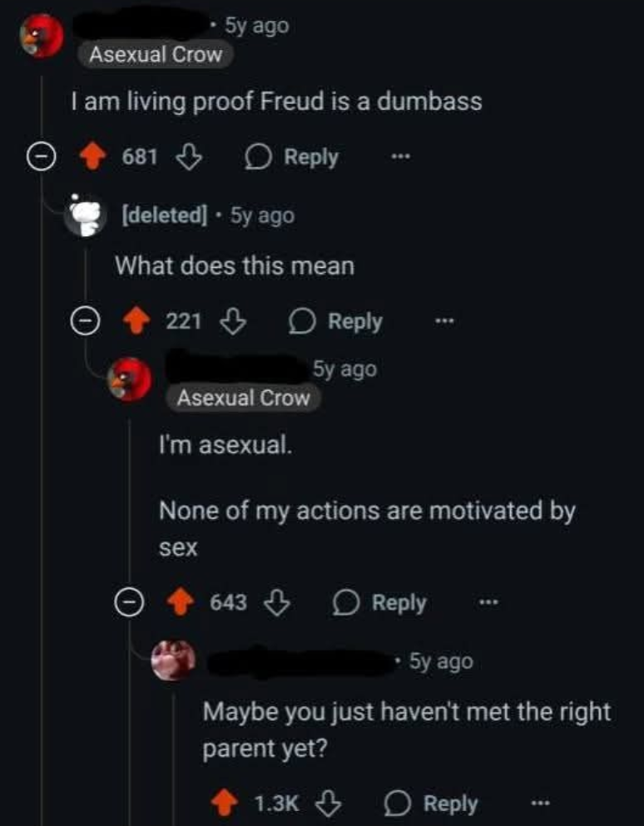Click the top "Asexual Crow" user flair
The height and width of the screenshot is (826, 644).
pyautogui.click(x=156, y=56)
